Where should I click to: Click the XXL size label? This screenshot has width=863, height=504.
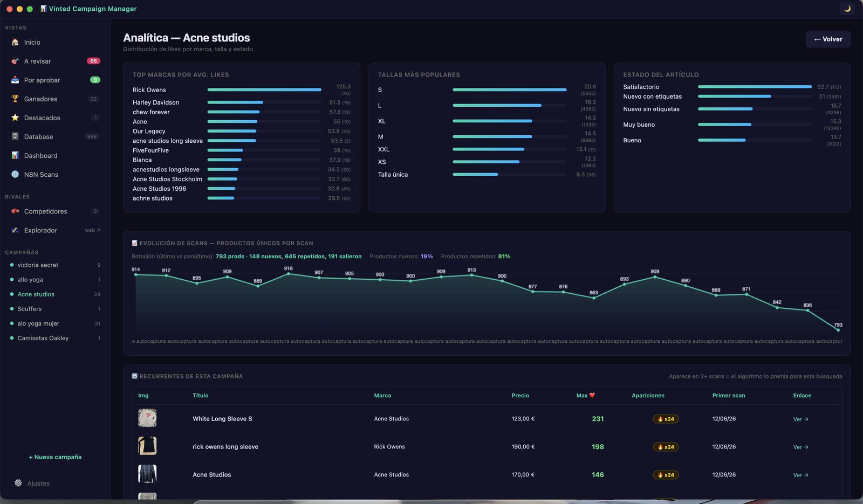(383, 149)
